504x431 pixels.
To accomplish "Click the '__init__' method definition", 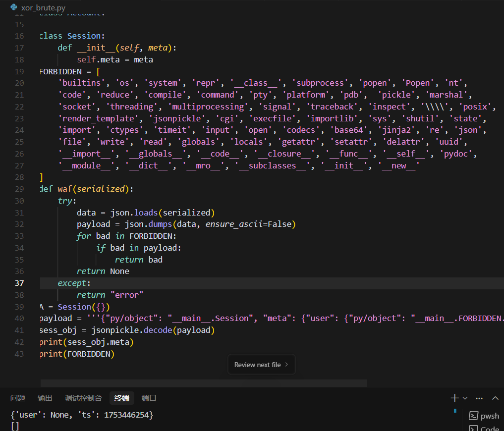I will click(117, 48).
